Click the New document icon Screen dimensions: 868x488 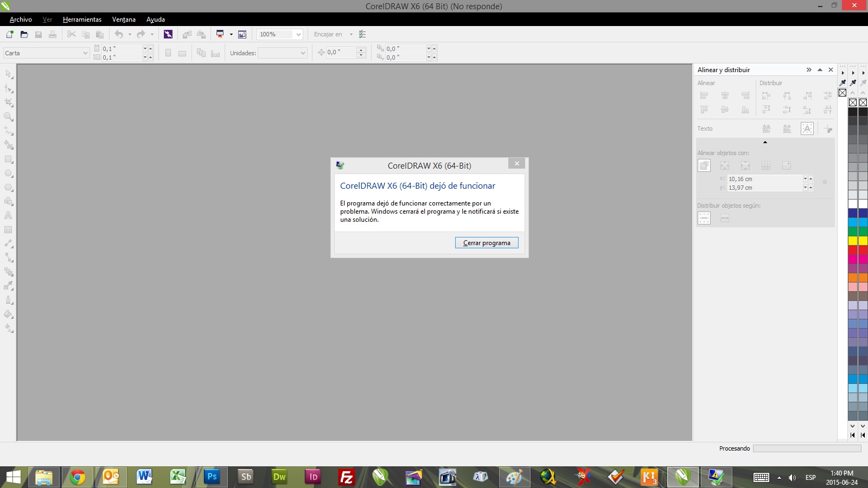(x=10, y=34)
